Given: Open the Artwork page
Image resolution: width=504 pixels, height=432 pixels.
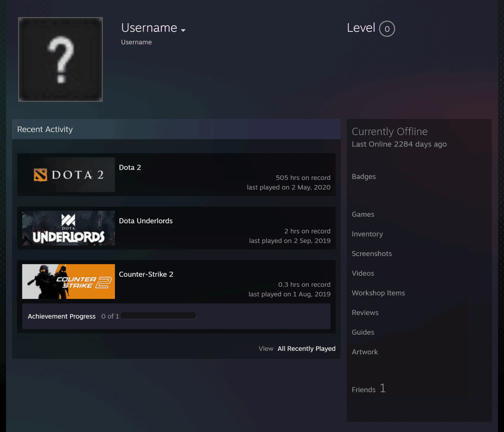Looking at the screenshot, I should tap(365, 352).
